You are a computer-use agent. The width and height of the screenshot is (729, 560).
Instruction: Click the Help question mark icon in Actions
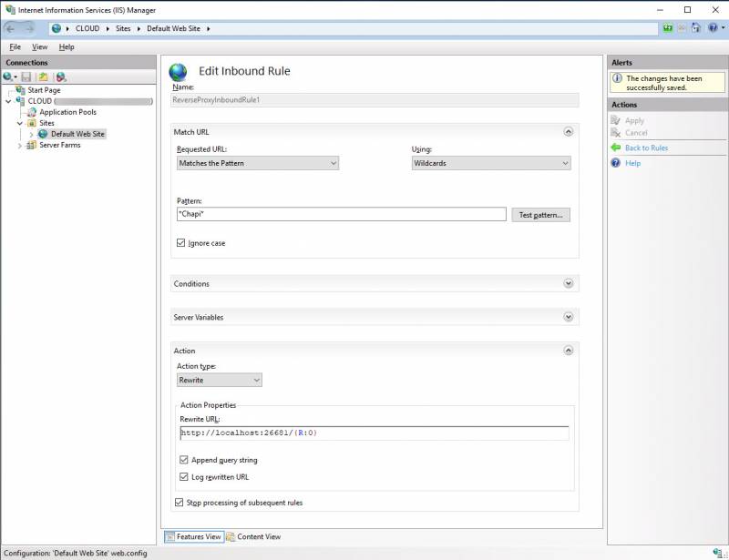[x=616, y=163]
